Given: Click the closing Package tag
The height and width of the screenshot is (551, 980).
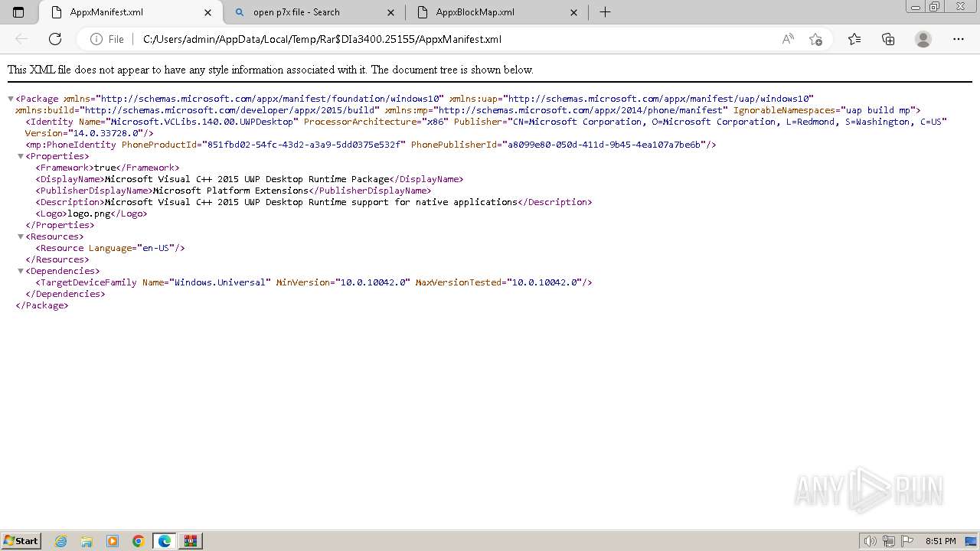Looking at the screenshot, I should pyautogui.click(x=42, y=305).
